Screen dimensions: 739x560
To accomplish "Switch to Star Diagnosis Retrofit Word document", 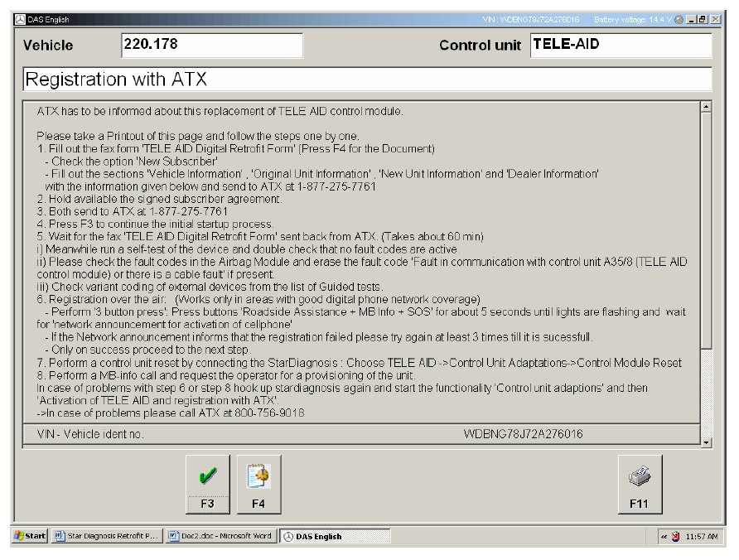I will point(105,536).
